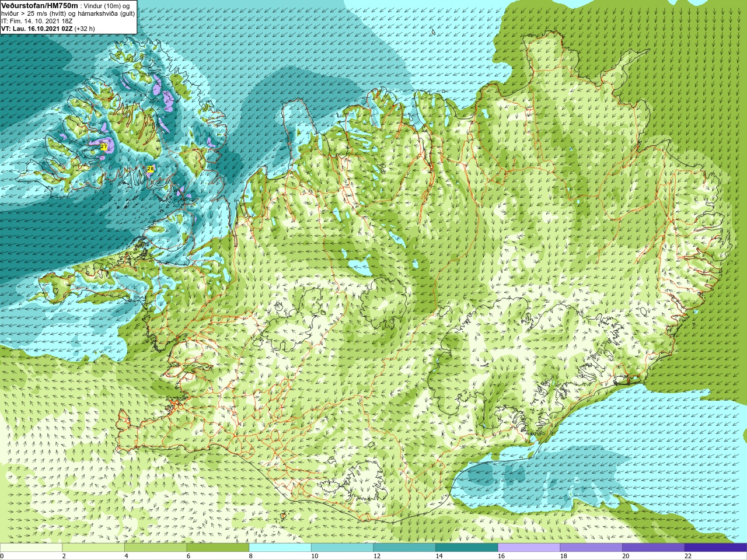Click the legend scale number 10
Viewport: 747px width, 560px height.
click(x=315, y=556)
